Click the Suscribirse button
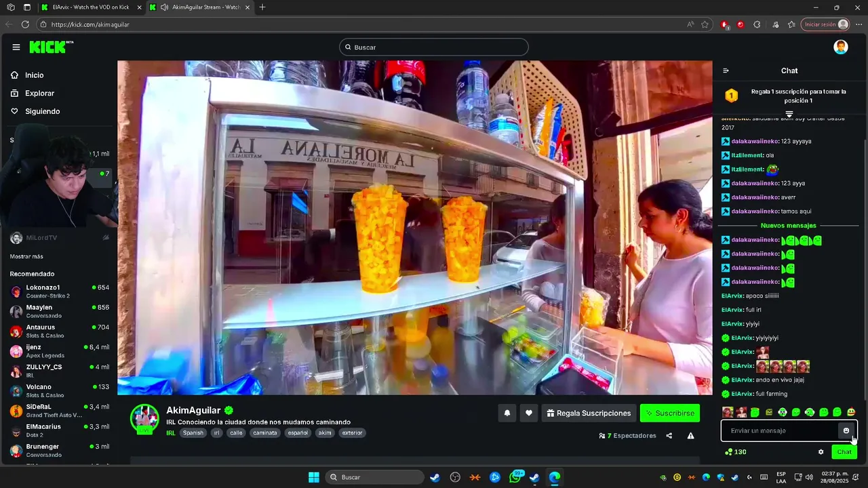The width and height of the screenshot is (868, 488). point(670,413)
